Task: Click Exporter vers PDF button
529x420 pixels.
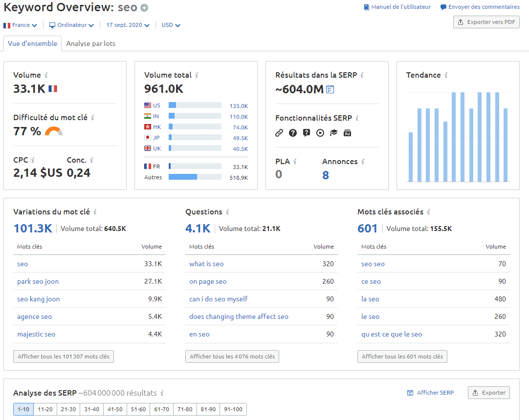Action: click(x=486, y=22)
